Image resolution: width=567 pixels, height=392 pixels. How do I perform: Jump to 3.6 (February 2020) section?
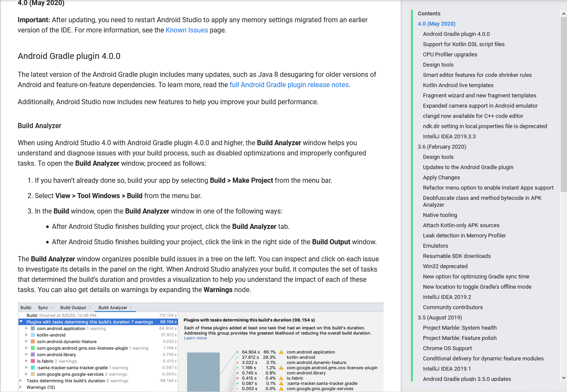(442, 147)
